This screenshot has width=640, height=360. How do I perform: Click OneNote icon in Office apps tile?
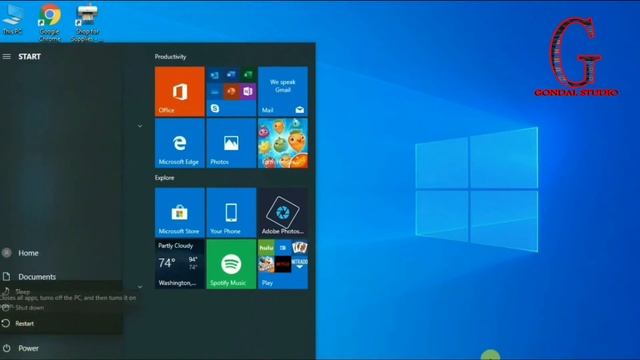248,91
